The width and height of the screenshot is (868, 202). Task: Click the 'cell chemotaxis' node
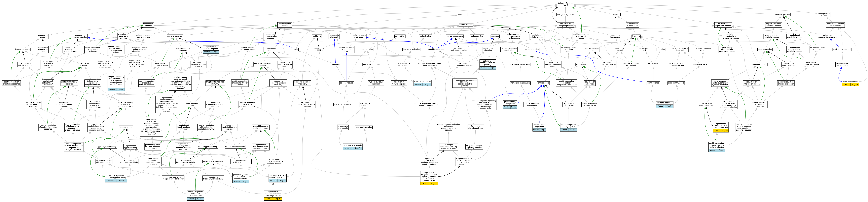click(x=346, y=83)
